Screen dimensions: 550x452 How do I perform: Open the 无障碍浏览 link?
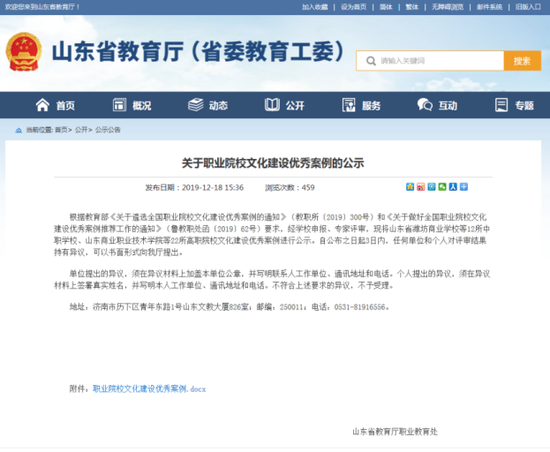point(447,7)
